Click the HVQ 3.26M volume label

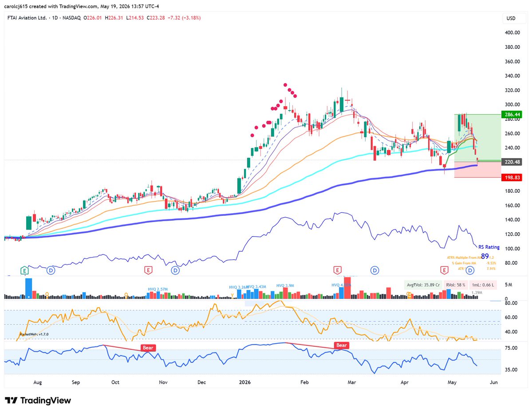[x=239, y=287]
